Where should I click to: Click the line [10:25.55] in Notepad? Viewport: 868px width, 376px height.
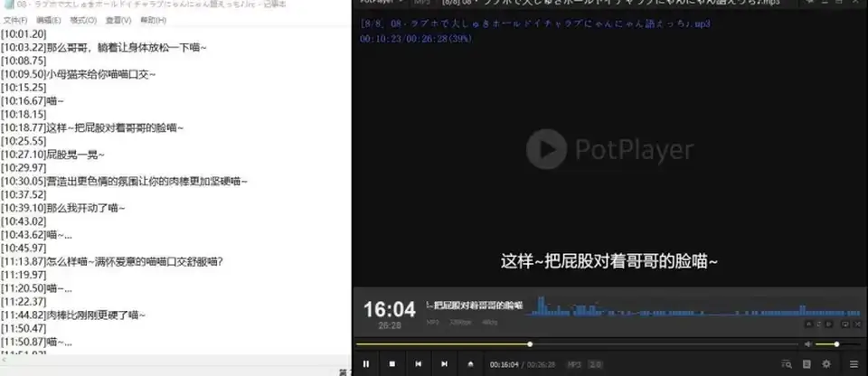(24, 141)
